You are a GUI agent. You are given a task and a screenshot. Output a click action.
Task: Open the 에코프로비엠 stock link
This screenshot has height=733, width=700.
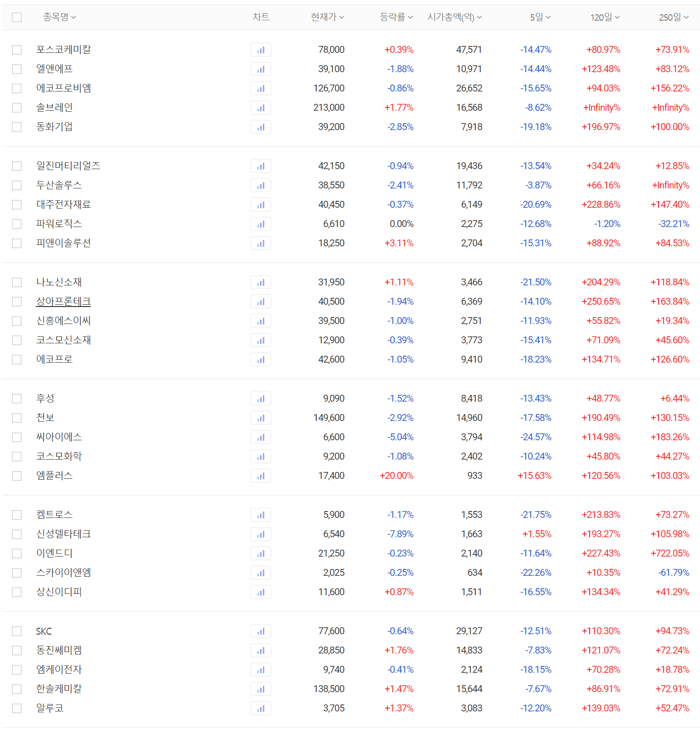point(63,88)
